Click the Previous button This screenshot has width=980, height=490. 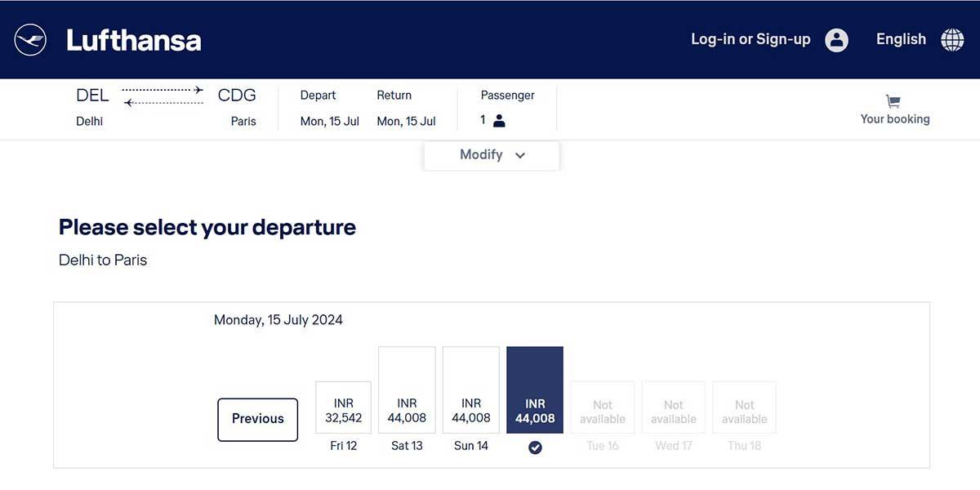click(257, 419)
